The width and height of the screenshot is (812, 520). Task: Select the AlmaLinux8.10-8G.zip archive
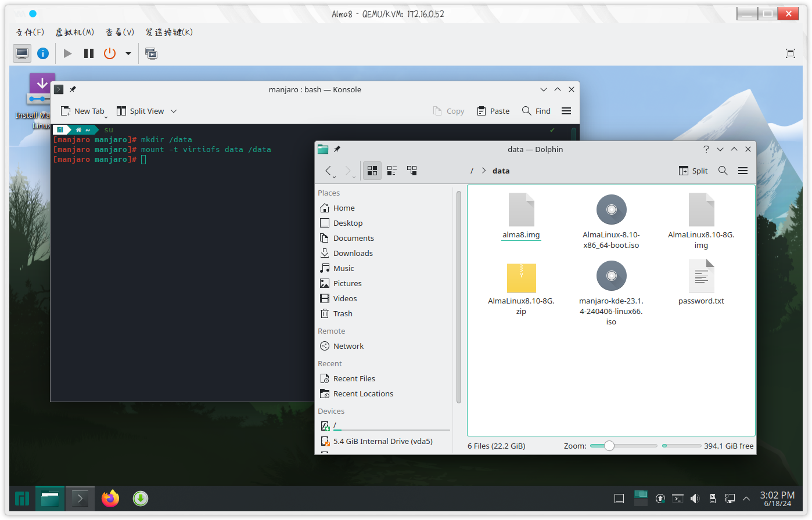pos(521,290)
